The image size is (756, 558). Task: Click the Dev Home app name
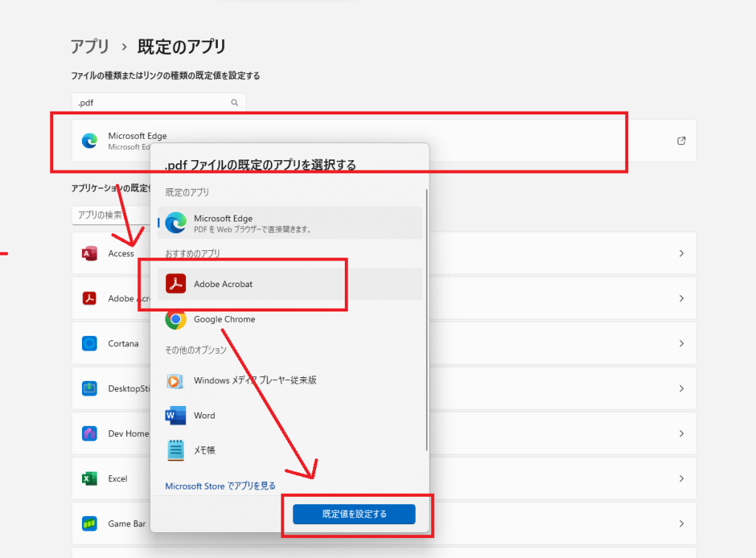(128, 434)
